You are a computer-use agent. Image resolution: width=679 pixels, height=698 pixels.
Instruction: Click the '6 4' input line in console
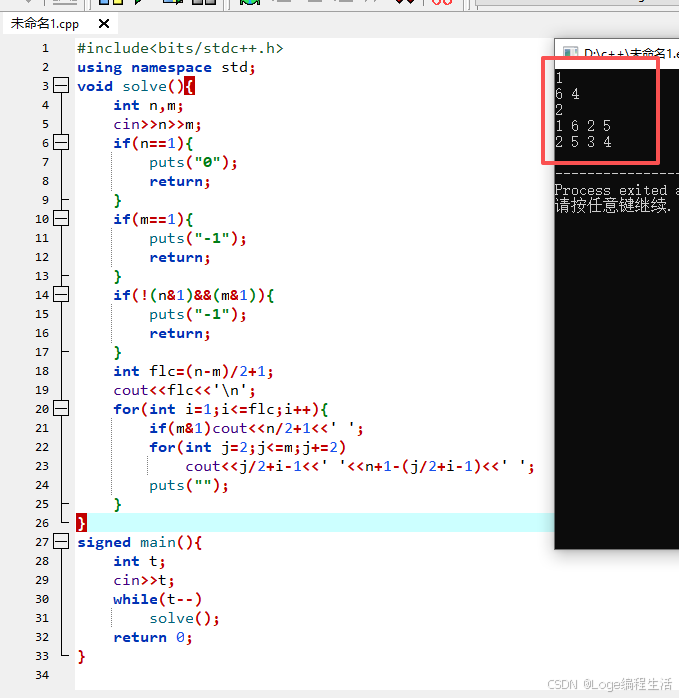(x=568, y=94)
